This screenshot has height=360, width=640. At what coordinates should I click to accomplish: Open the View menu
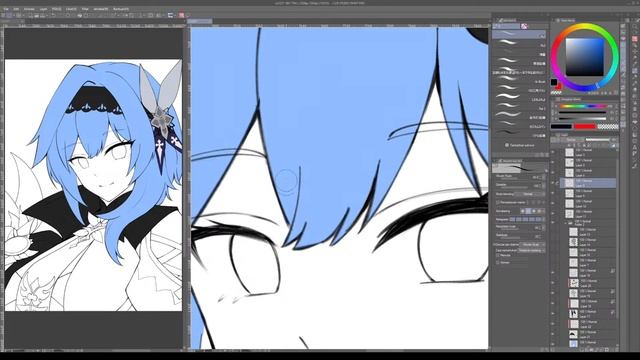pos(71,9)
